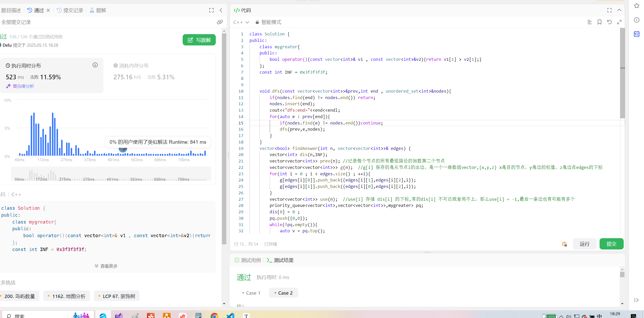
Task: Select Case 1 test case
Action: 251,293
